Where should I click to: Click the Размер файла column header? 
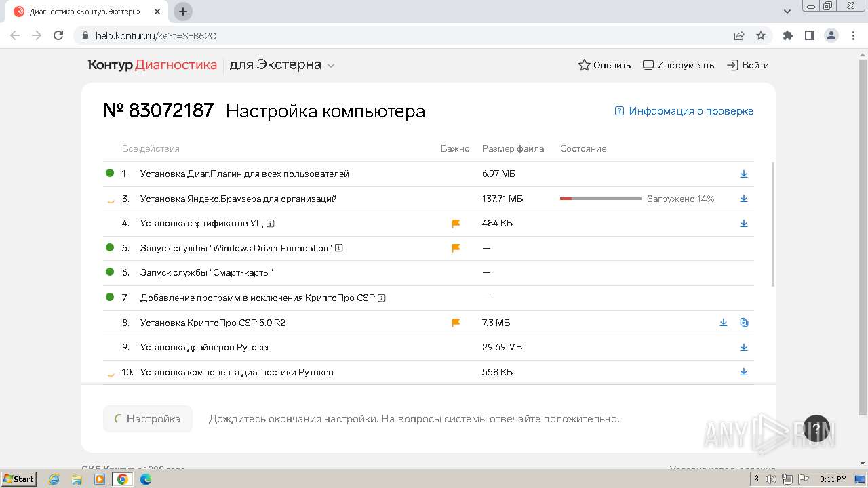(513, 148)
